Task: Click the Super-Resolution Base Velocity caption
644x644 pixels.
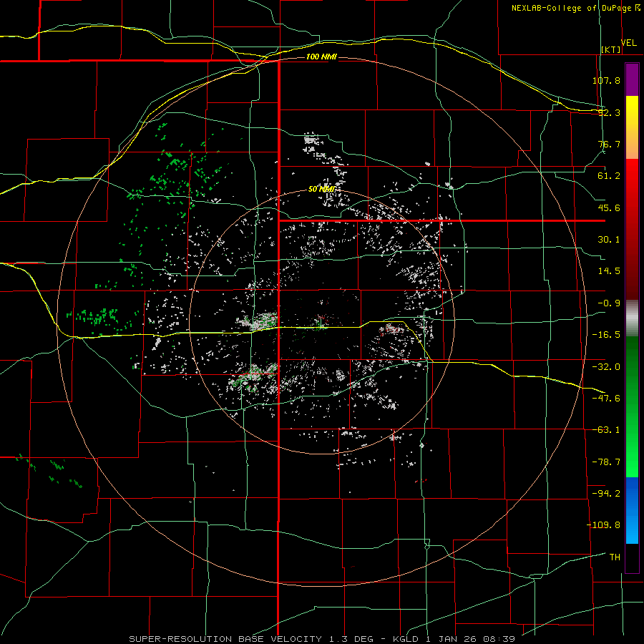Action: [x=322, y=639]
